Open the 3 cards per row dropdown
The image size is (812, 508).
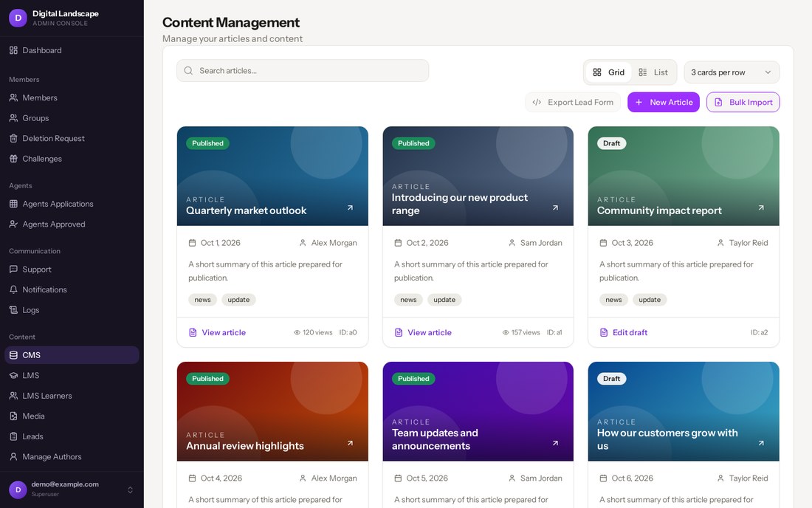[732, 72]
